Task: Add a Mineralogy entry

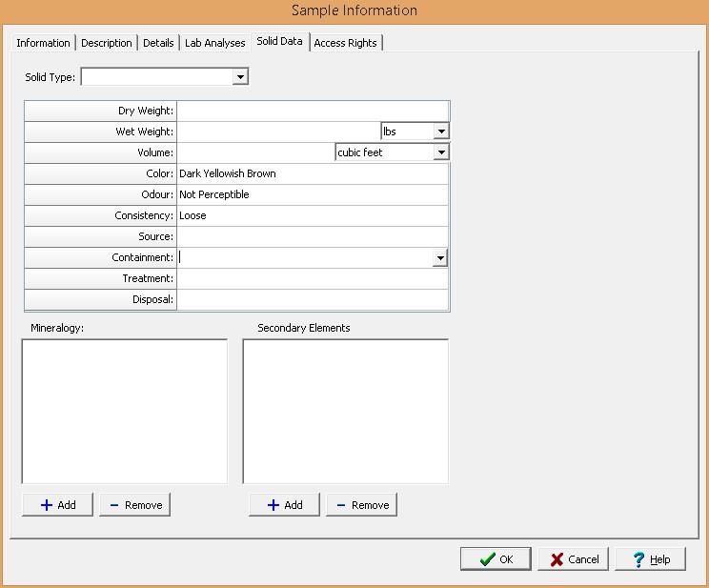Action: [x=58, y=505]
